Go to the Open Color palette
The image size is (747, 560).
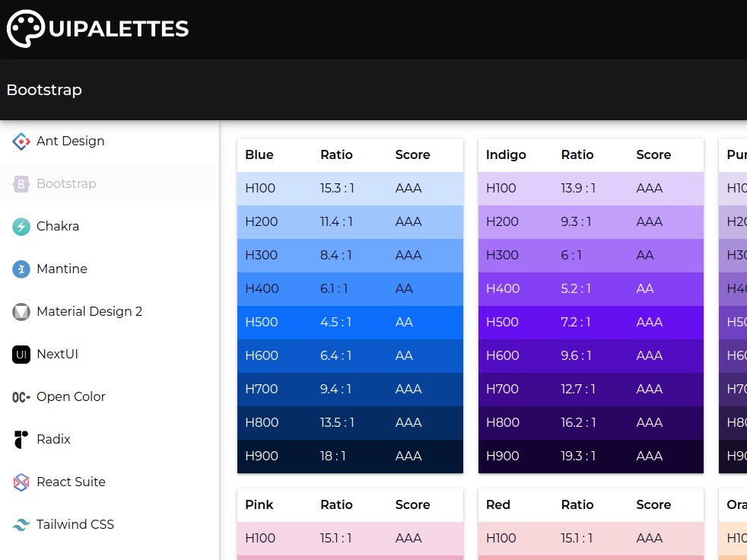click(x=110, y=397)
